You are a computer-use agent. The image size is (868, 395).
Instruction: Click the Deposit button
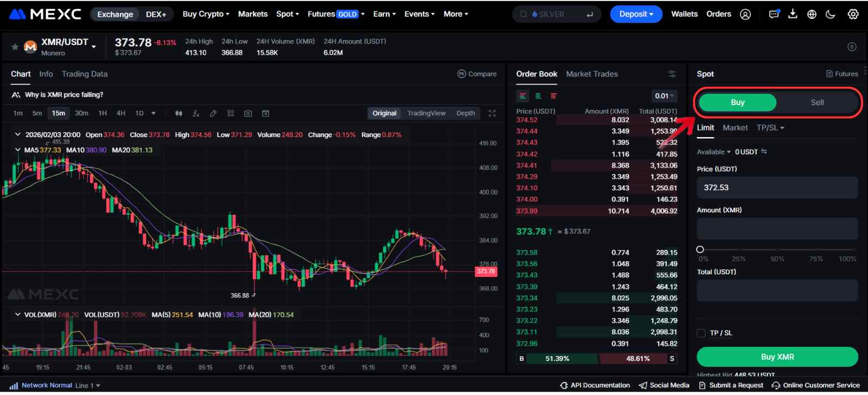tap(636, 14)
